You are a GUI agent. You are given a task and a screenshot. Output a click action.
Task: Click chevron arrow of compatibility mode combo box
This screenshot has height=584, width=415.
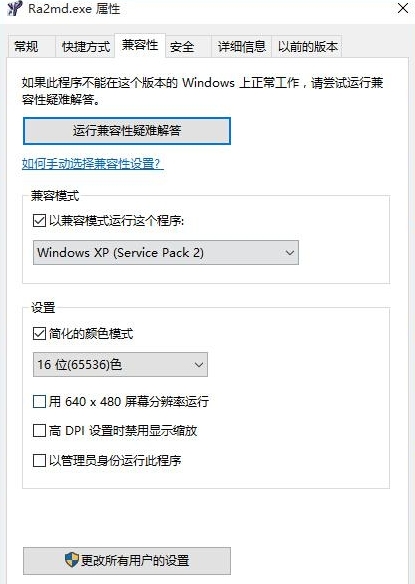click(290, 253)
